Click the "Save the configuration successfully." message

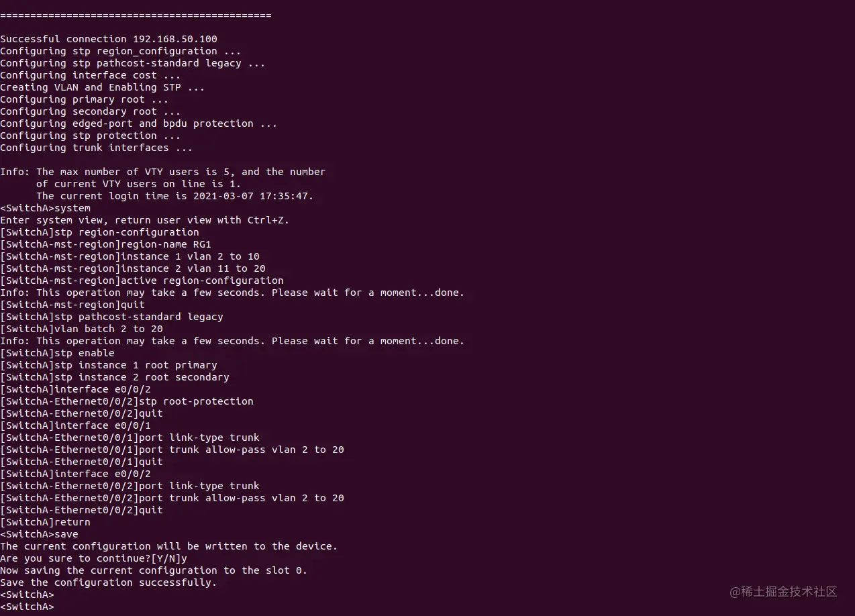pos(108,582)
